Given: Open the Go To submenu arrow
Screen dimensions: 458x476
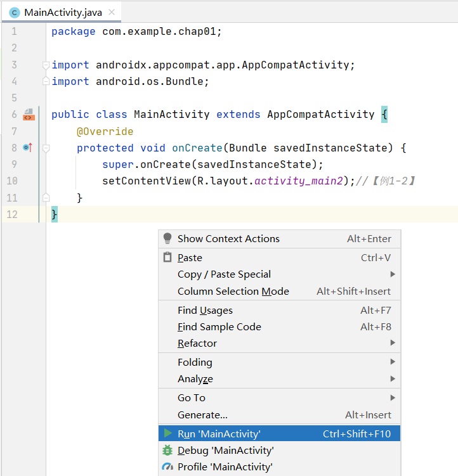Looking at the screenshot, I should pos(393,397).
